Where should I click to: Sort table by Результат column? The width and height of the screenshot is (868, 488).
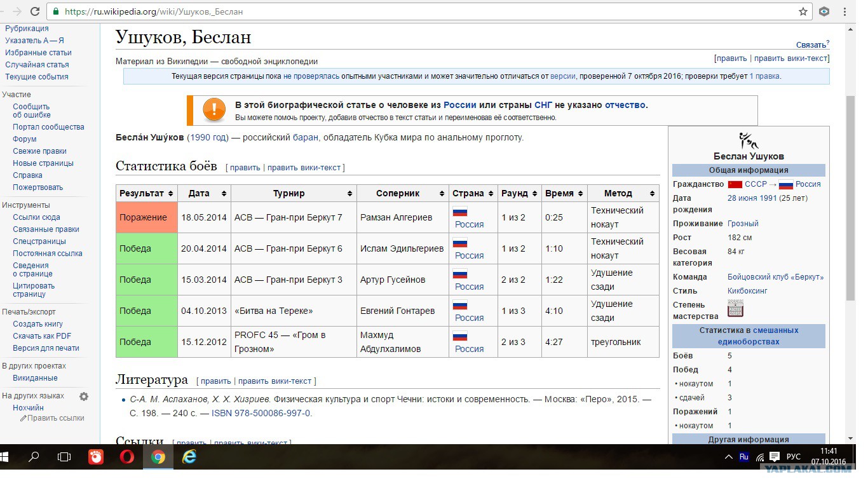170,193
